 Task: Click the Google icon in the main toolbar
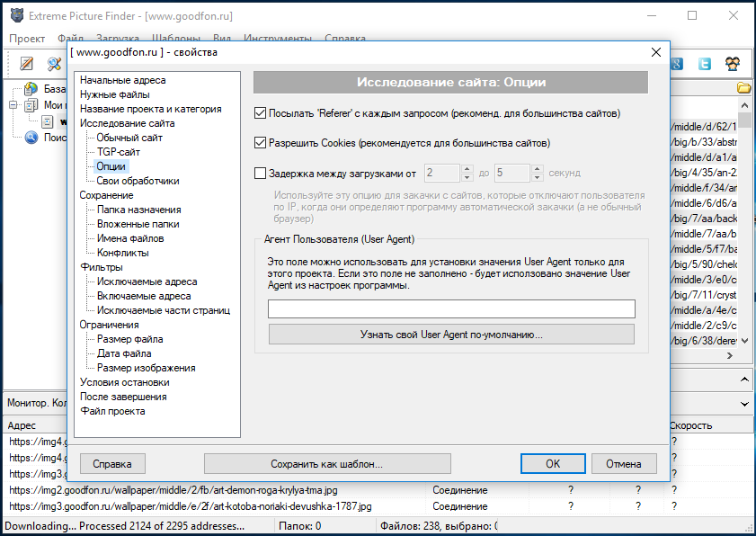point(677,63)
